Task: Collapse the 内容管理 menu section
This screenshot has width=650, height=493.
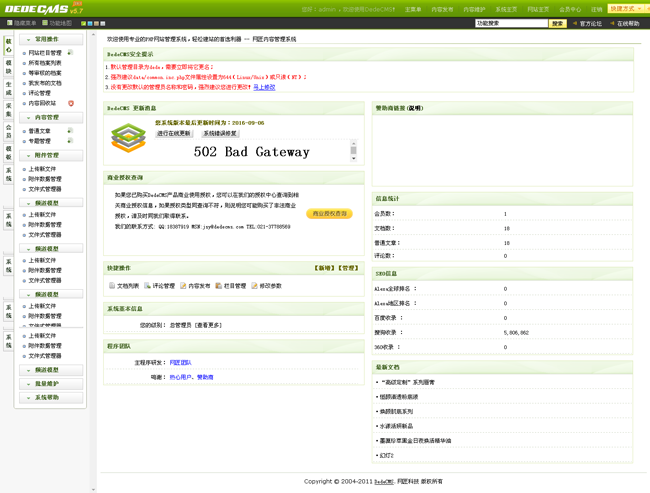Action: tap(51, 117)
